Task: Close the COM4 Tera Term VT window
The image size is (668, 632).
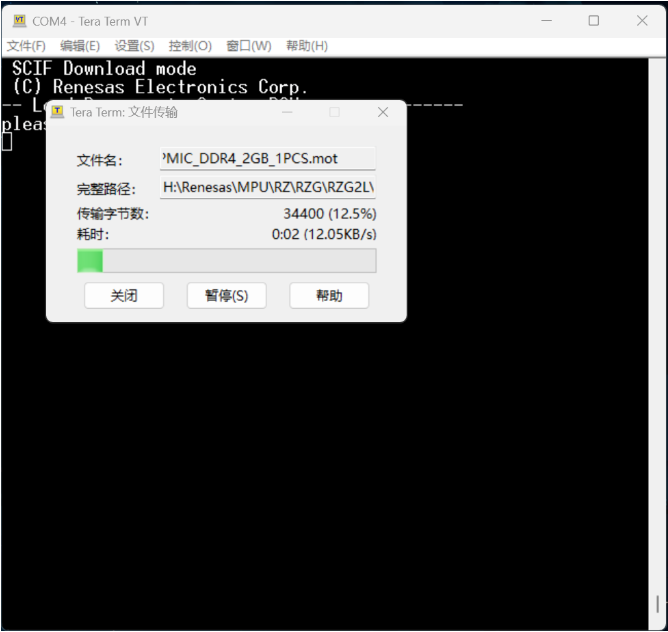Action: pos(642,20)
